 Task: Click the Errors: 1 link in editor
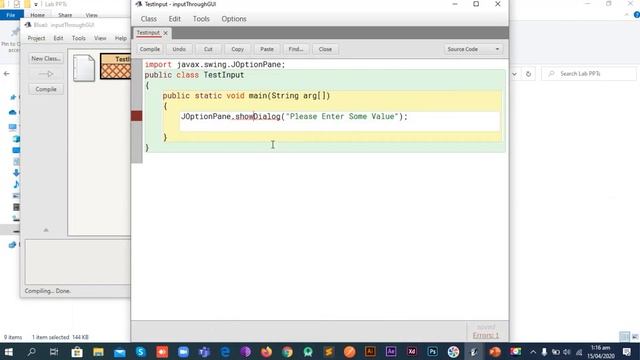pos(486,335)
